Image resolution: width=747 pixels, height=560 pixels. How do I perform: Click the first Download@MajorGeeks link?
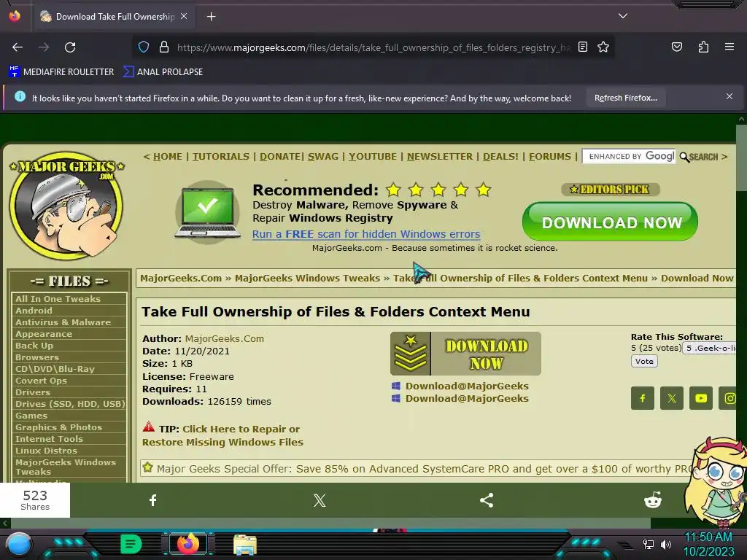467,386
